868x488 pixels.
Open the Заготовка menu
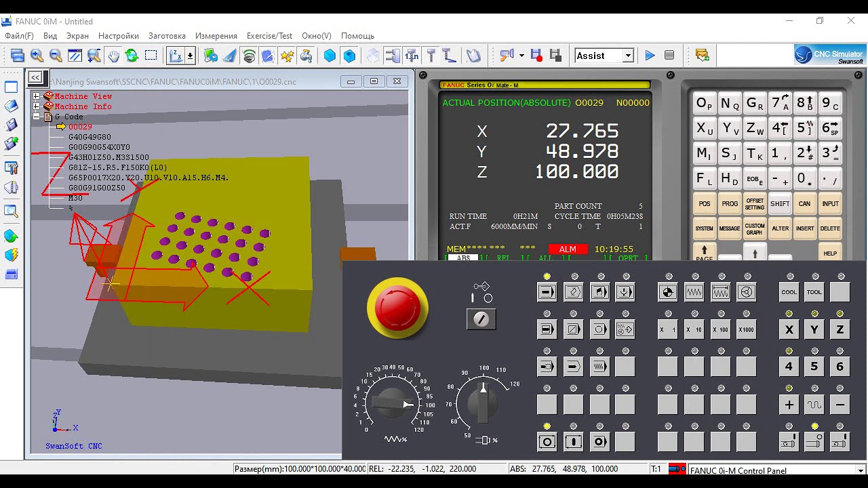point(167,36)
